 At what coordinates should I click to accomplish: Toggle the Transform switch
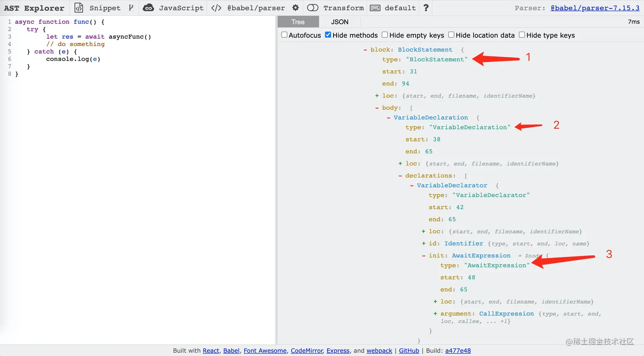tap(313, 8)
